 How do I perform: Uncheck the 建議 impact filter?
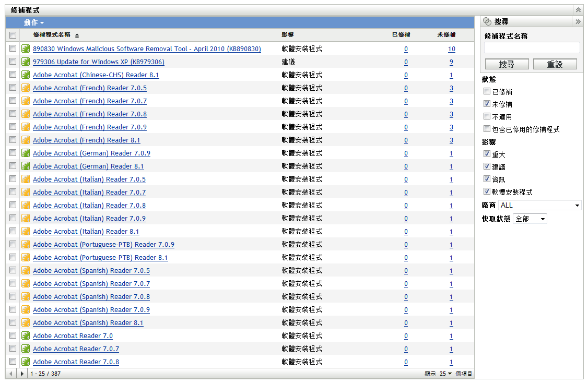coord(487,166)
